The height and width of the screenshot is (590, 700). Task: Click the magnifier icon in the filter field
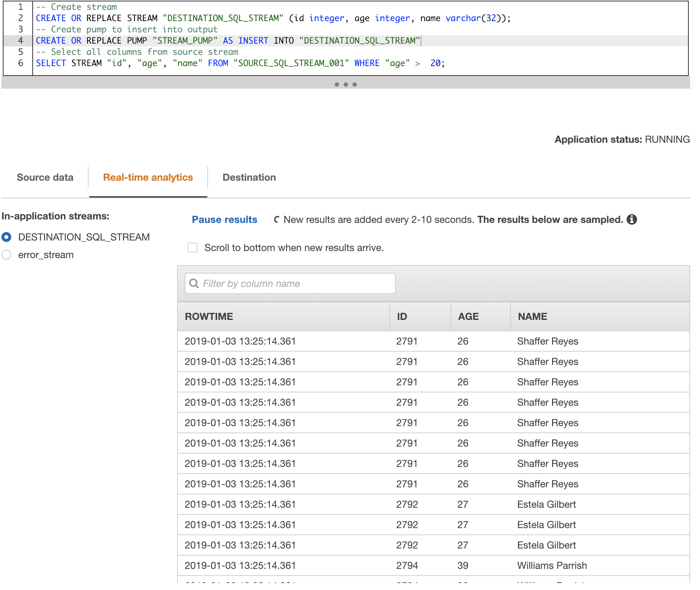point(194,283)
